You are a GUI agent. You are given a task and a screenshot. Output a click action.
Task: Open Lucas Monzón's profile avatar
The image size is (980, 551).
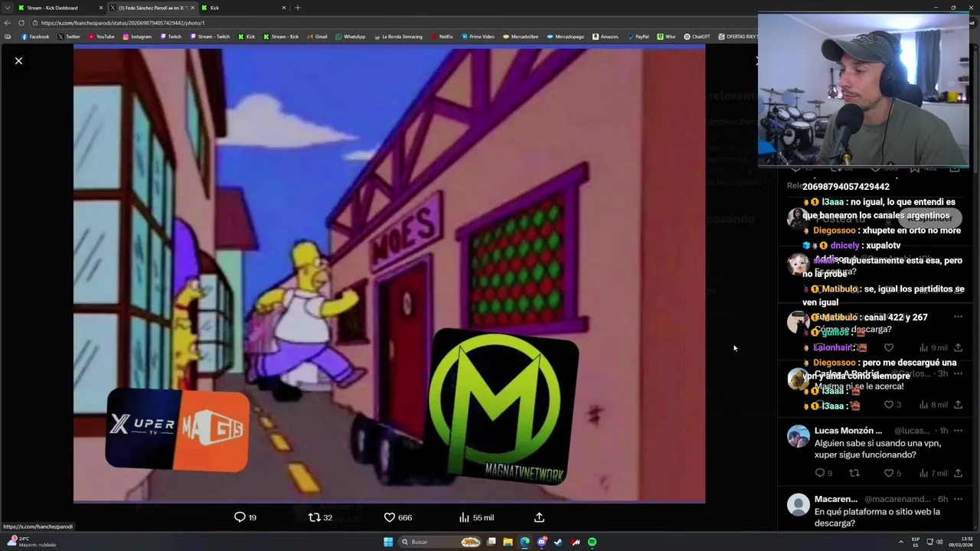point(798,436)
